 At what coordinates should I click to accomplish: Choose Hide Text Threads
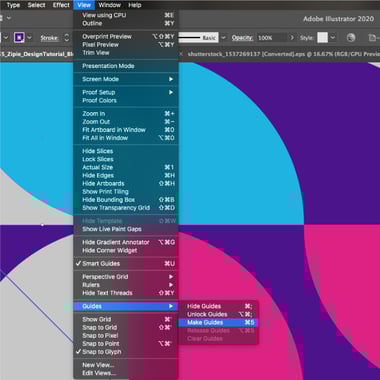(126, 293)
